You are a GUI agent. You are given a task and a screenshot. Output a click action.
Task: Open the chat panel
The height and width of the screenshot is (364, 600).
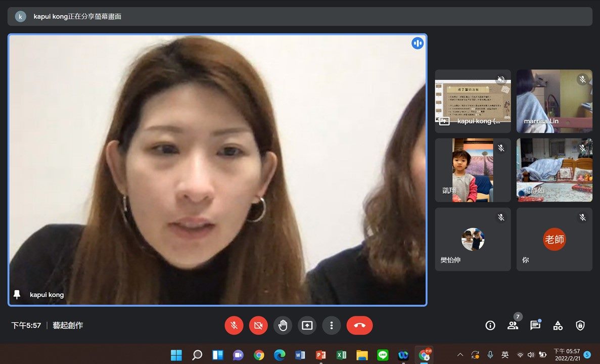(x=535, y=326)
